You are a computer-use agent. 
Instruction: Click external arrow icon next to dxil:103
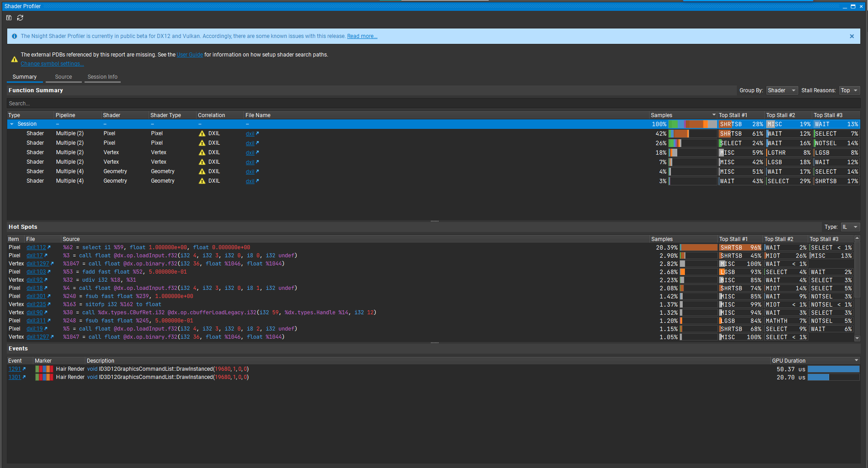tap(49, 272)
